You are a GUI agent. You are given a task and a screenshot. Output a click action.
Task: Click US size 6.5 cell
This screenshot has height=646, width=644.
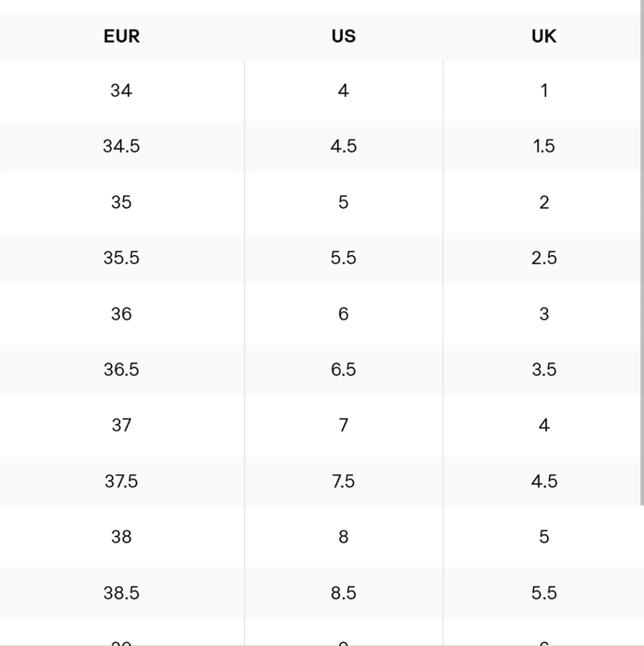(x=343, y=370)
